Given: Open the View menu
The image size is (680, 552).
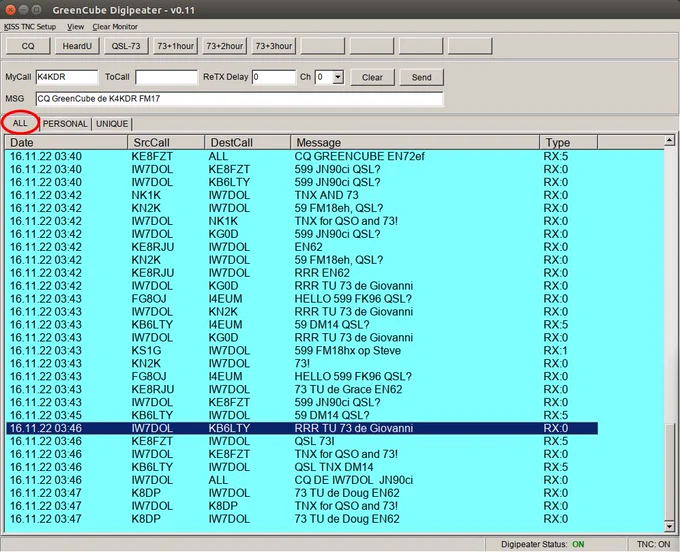Looking at the screenshot, I should click(x=75, y=27).
